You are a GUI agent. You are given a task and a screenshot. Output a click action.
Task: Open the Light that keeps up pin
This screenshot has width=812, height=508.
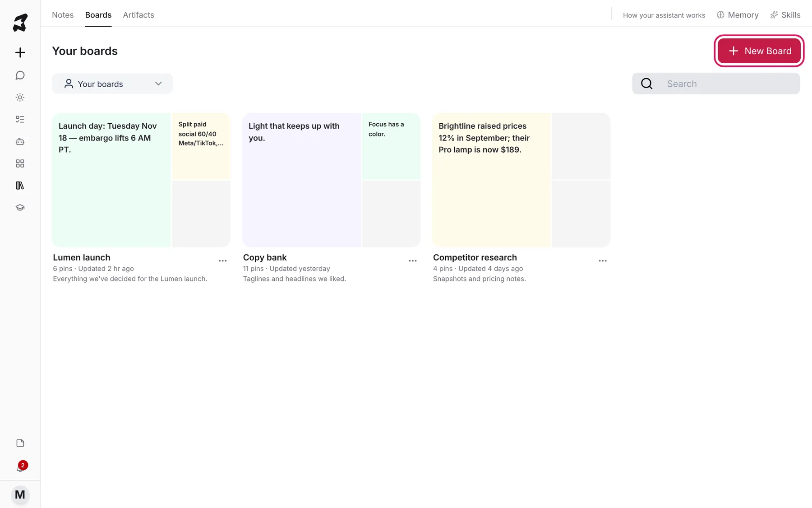coord(301,180)
